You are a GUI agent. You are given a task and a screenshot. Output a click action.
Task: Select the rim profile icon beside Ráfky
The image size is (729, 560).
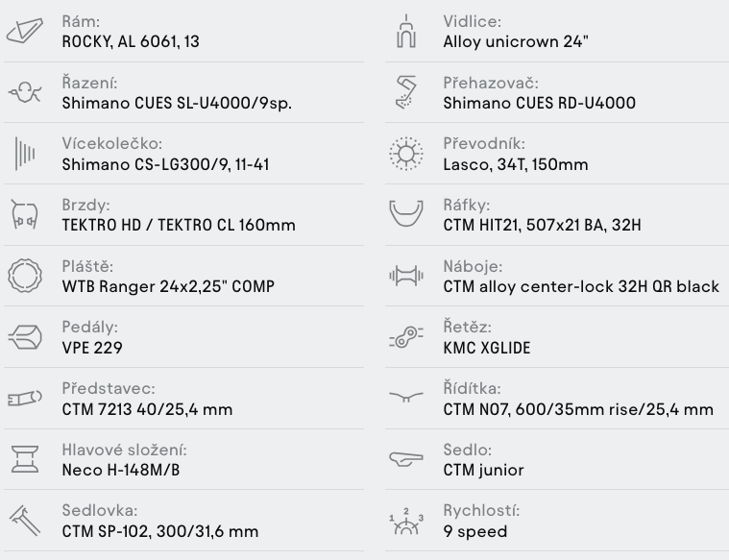pyautogui.click(x=406, y=213)
